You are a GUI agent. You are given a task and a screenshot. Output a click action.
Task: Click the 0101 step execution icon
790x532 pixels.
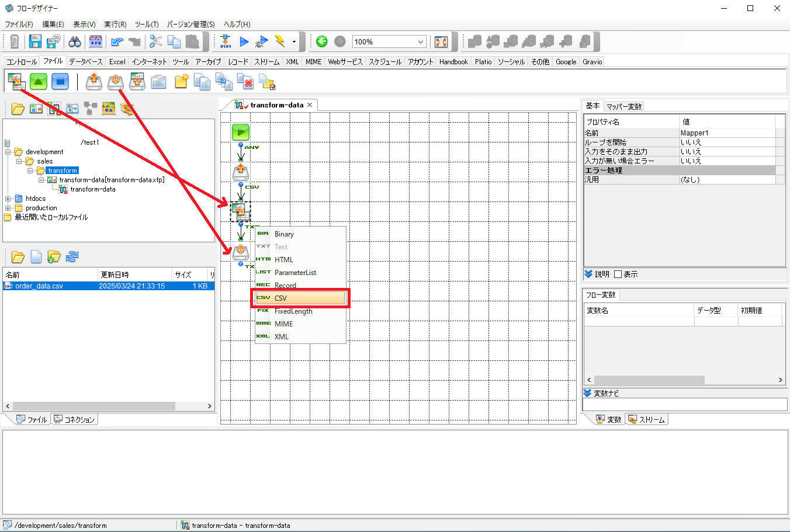click(x=226, y=41)
